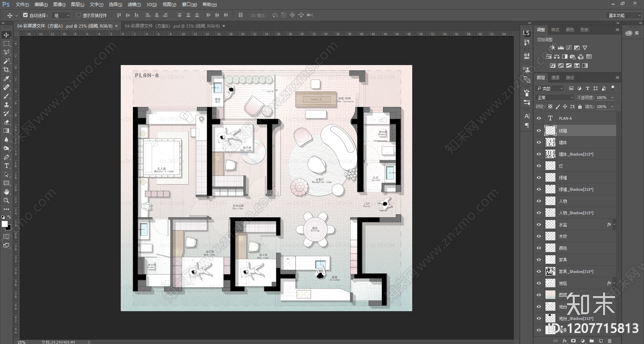
Task: Hide the 人物 layer
Action: (539, 201)
